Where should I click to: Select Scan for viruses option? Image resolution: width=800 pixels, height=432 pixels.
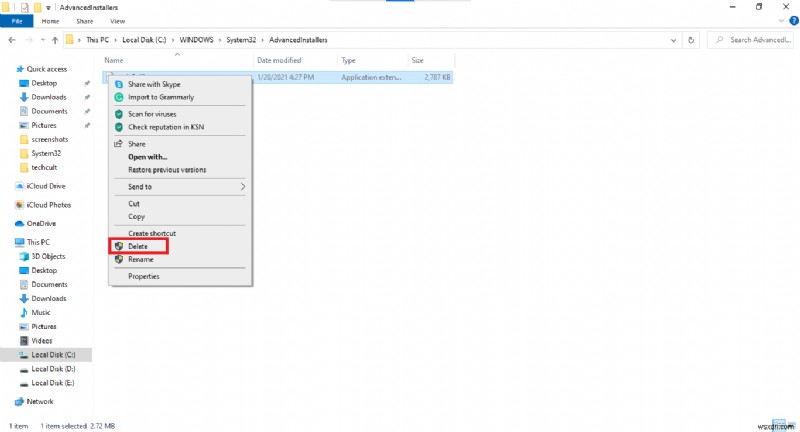click(180, 114)
